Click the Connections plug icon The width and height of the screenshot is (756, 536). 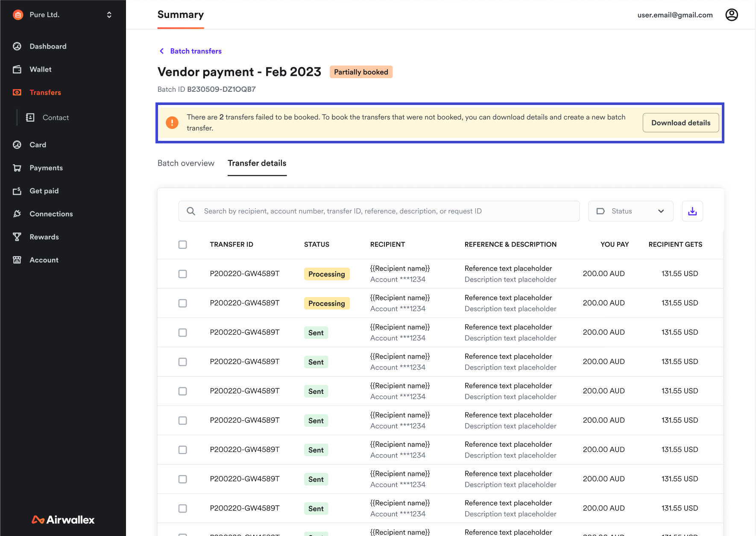[17, 214]
